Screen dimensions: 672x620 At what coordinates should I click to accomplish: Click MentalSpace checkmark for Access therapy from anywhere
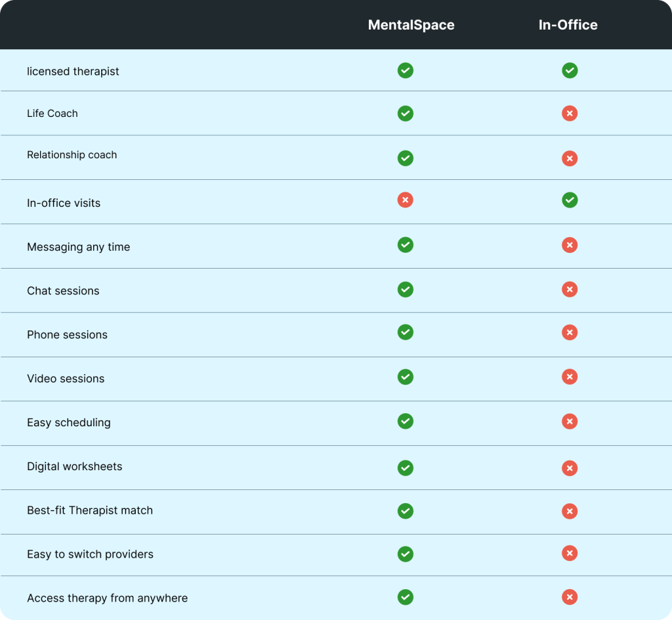click(406, 597)
